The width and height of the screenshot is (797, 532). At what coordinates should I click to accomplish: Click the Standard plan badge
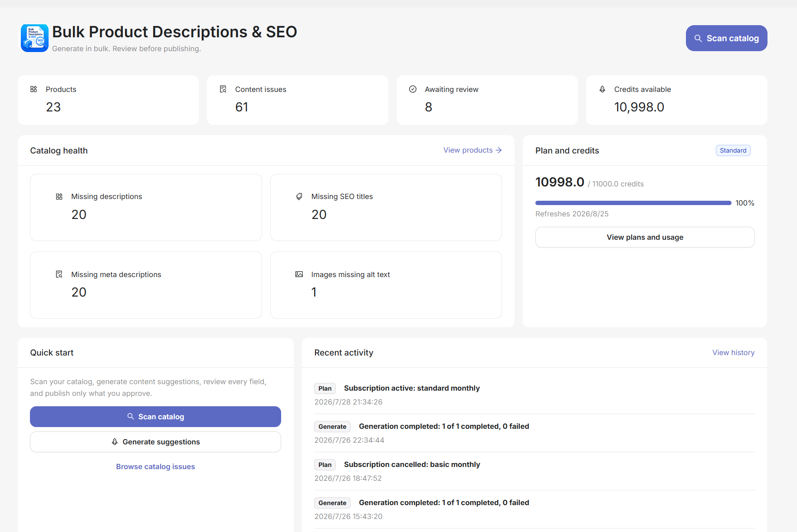(733, 150)
